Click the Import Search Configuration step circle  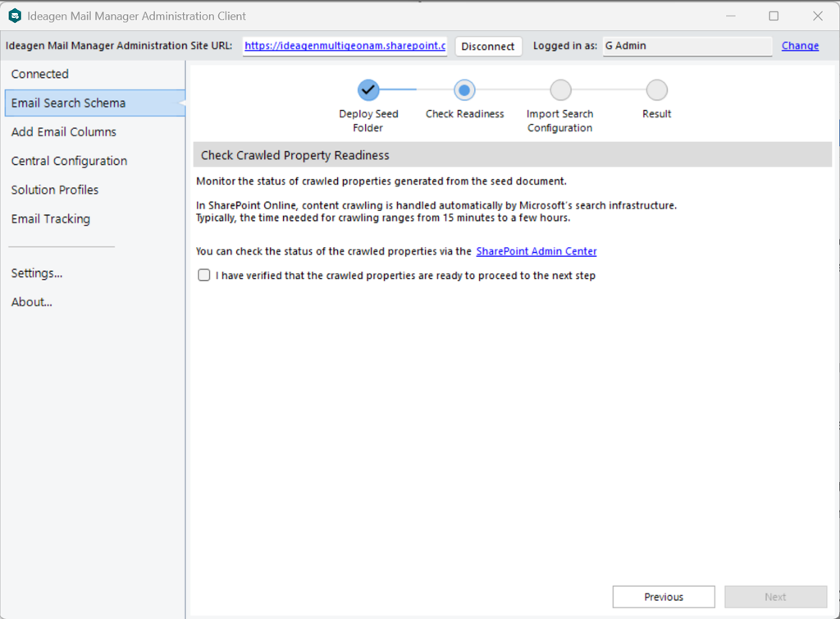pyautogui.click(x=560, y=90)
